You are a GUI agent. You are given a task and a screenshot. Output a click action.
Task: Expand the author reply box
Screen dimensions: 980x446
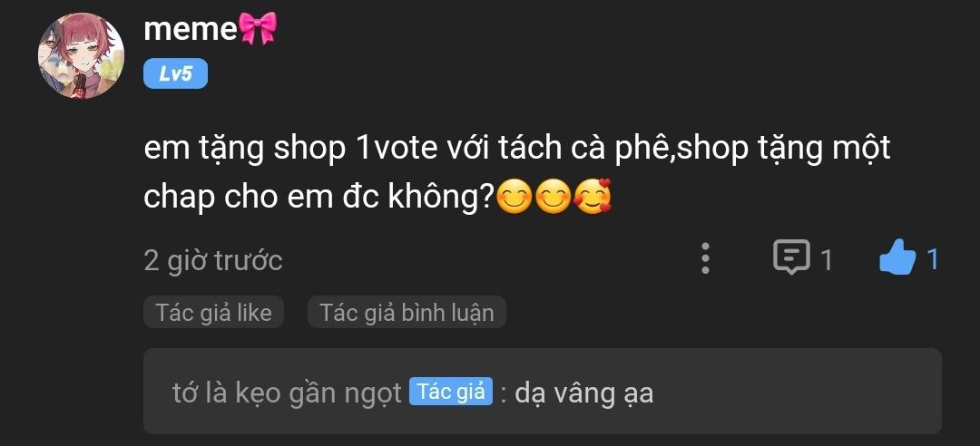click(x=543, y=391)
